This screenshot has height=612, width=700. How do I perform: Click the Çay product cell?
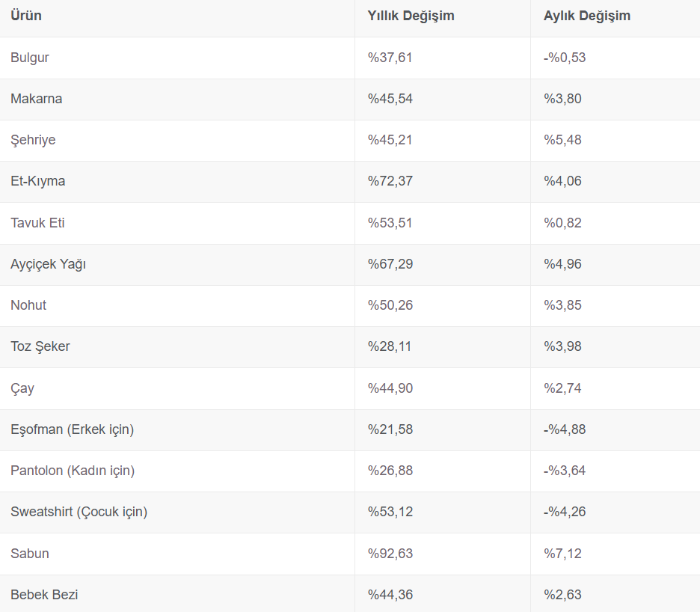pos(22,388)
